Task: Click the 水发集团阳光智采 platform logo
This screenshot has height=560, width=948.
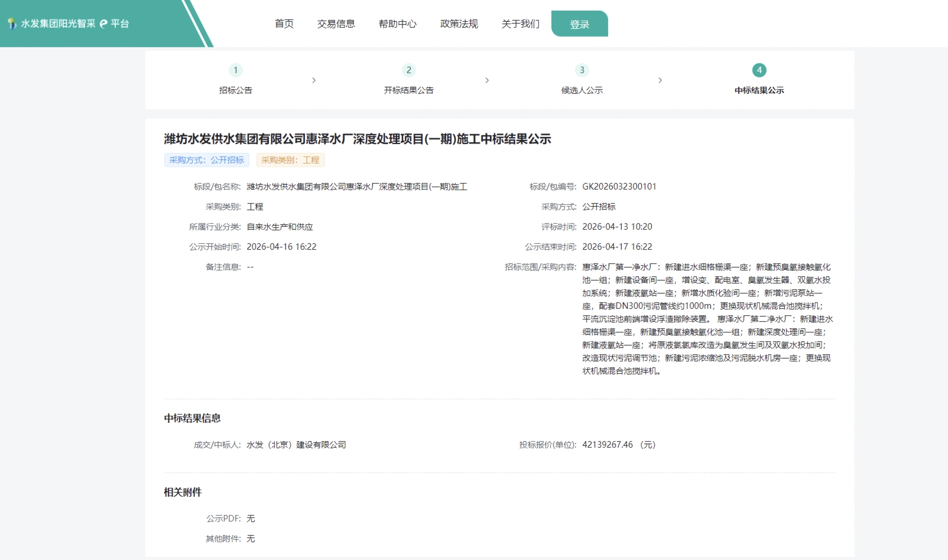Action: coord(68,24)
